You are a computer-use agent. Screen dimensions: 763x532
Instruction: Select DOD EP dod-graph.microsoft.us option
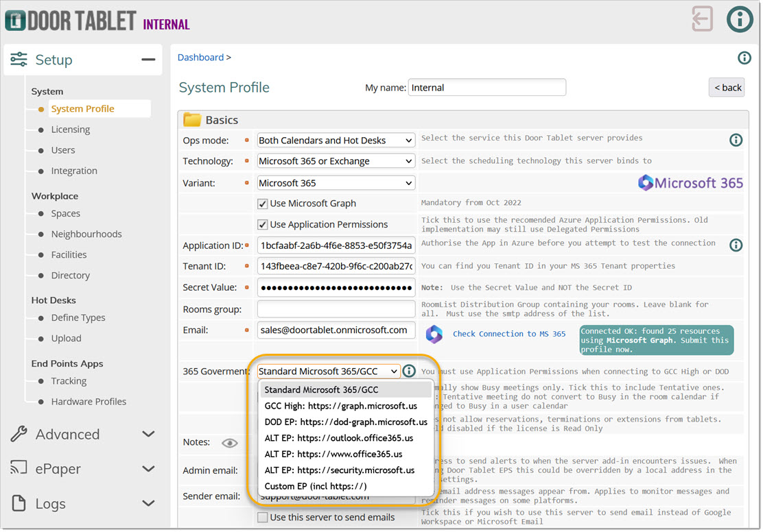[x=346, y=422]
